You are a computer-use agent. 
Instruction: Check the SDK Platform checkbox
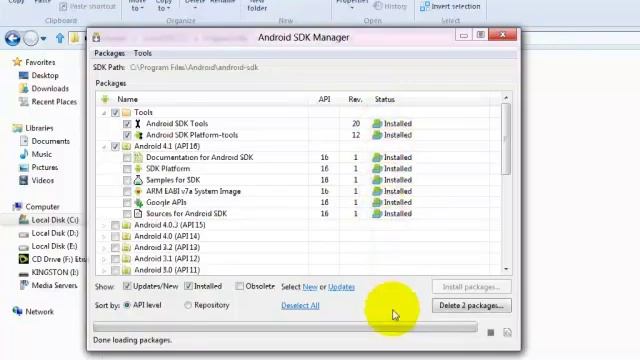(127, 169)
